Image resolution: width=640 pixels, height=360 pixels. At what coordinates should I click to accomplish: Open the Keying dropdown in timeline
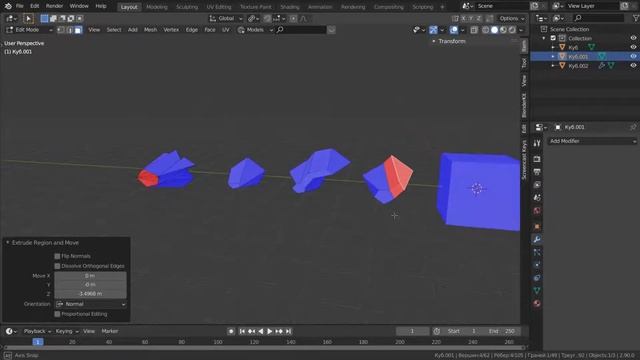pos(67,331)
